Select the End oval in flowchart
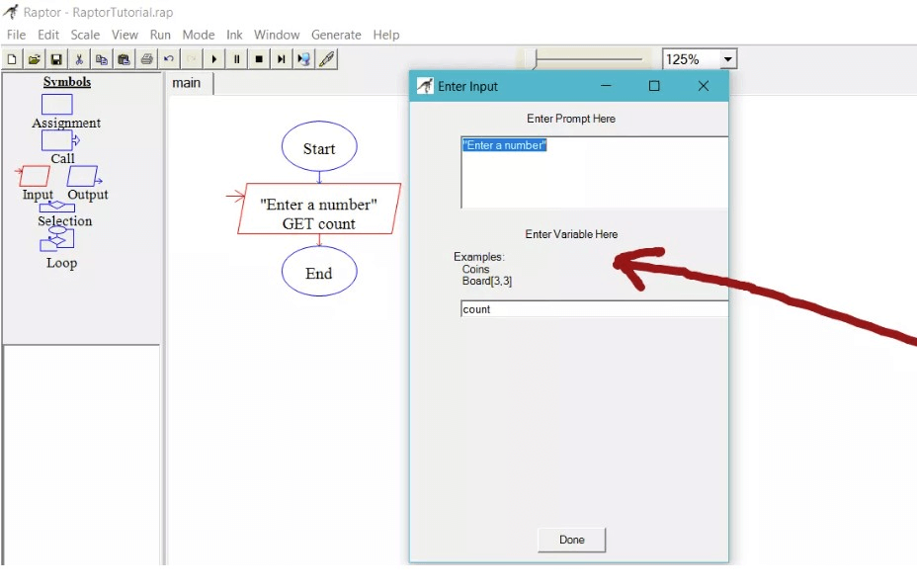Viewport: 917px width, 588px height. 319,272
